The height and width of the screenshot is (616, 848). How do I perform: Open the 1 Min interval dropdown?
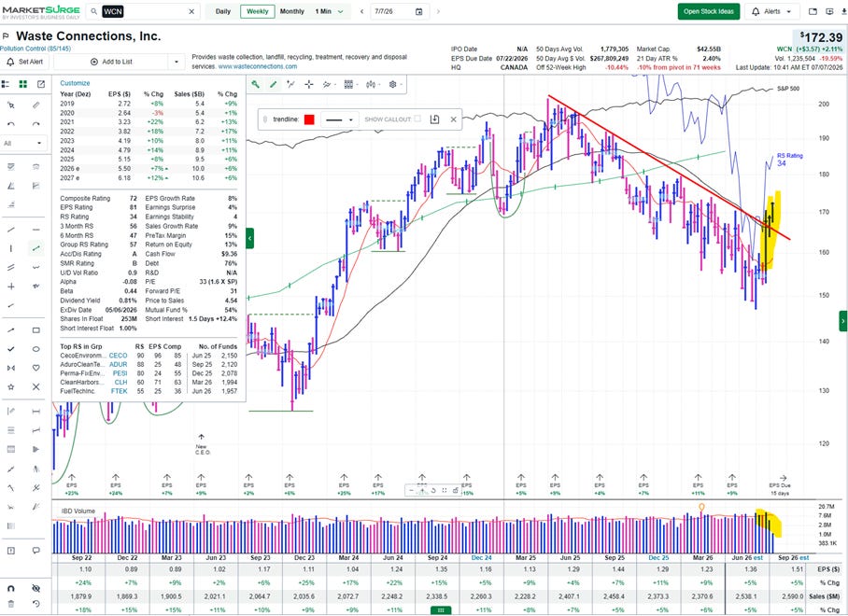329,11
